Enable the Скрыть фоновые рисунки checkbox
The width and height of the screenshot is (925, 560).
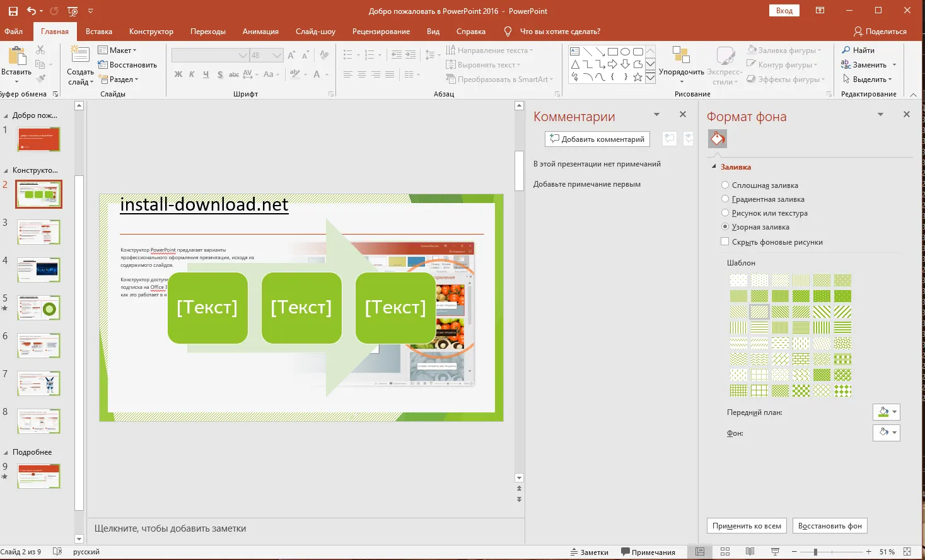coord(725,242)
